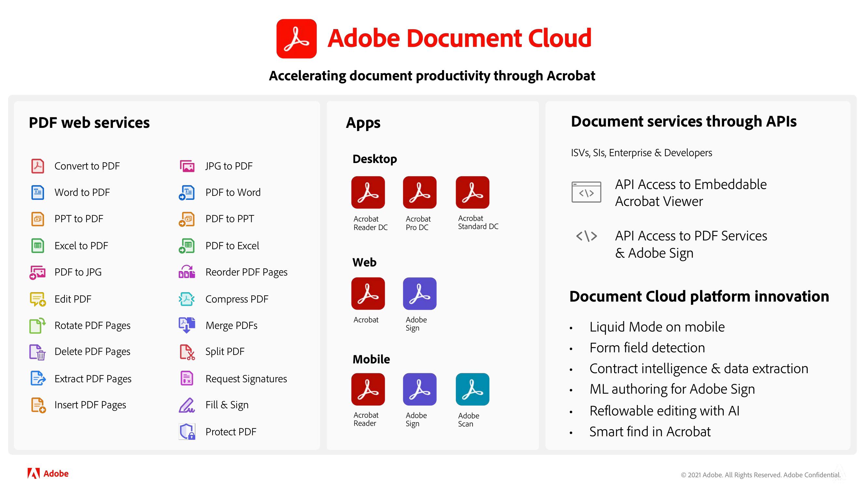
Task: Open the teal Adobe Scan mobile app icon
Action: [x=473, y=389]
